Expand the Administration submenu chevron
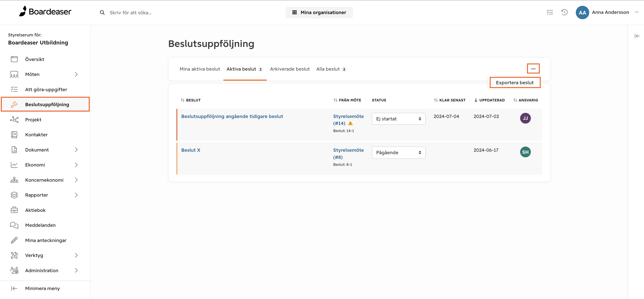The image size is (644, 299). (76, 271)
